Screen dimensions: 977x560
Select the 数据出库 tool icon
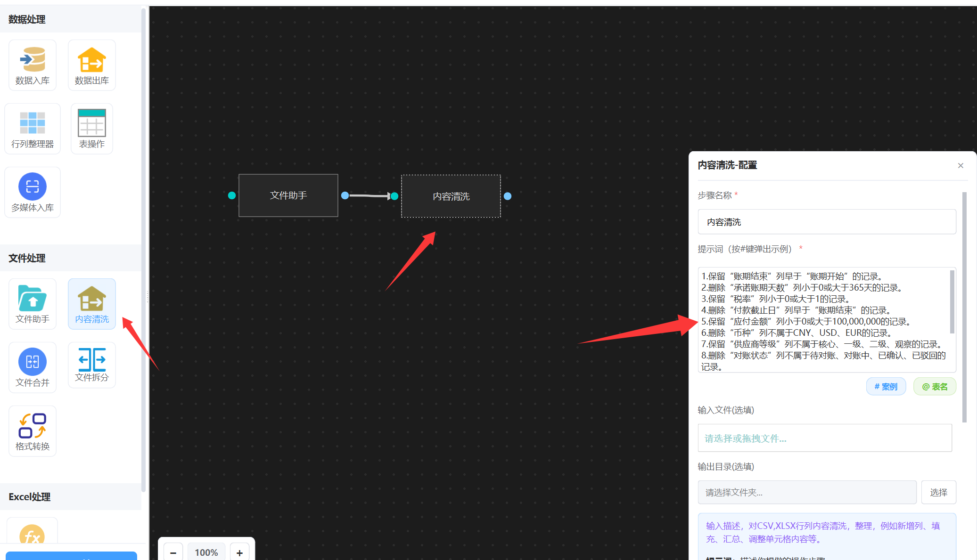[92, 65]
